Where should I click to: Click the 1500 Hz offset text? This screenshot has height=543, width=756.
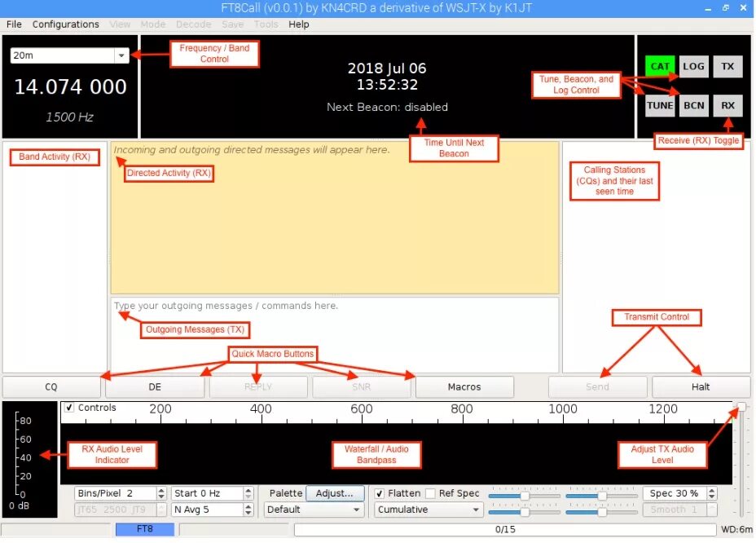[69, 117]
